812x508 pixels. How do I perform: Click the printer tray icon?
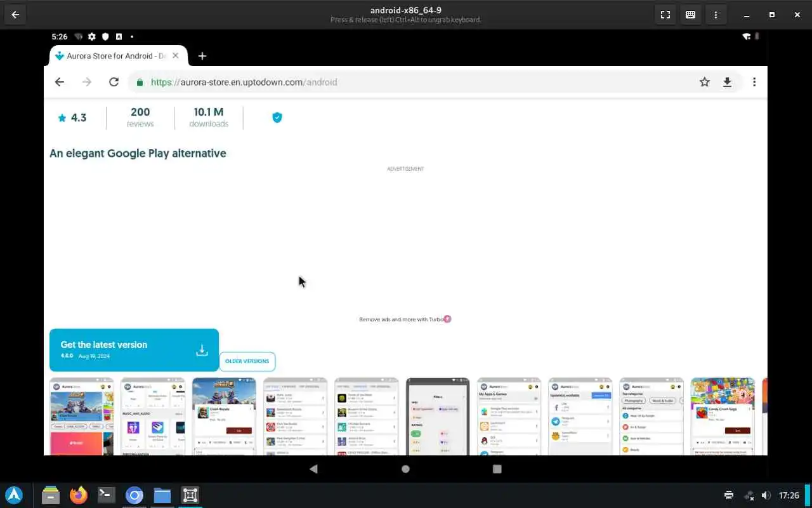729,495
